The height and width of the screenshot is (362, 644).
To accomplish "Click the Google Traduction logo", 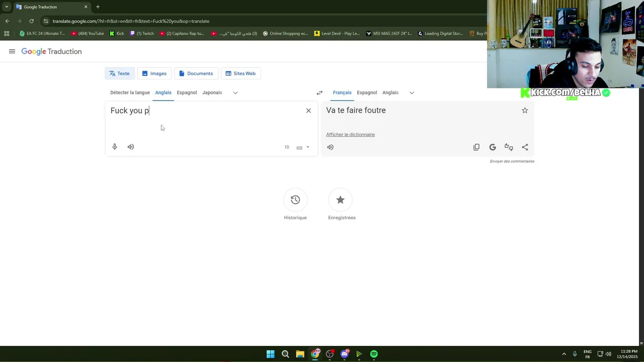I will (x=51, y=51).
